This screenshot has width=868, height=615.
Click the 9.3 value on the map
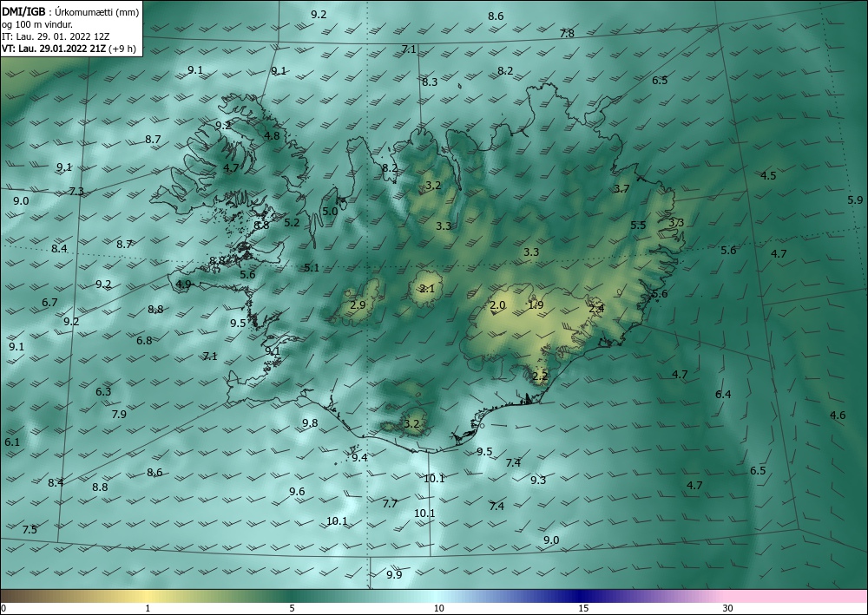pyautogui.click(x=538, y=480)
